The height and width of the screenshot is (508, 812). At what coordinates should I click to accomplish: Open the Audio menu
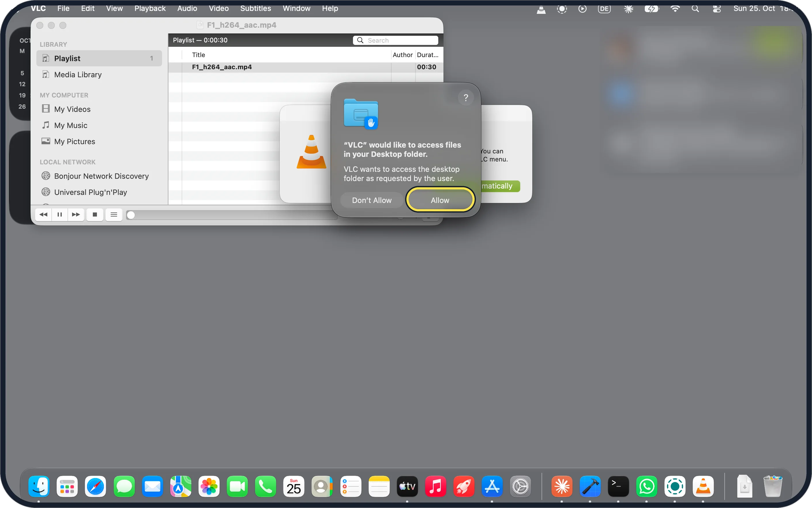(x=187, y=8)
